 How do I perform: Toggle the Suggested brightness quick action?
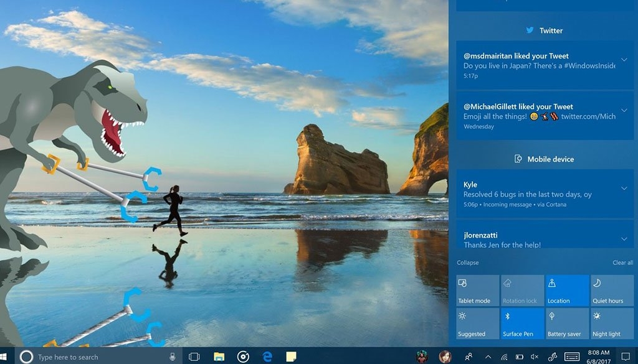(478, 324)
